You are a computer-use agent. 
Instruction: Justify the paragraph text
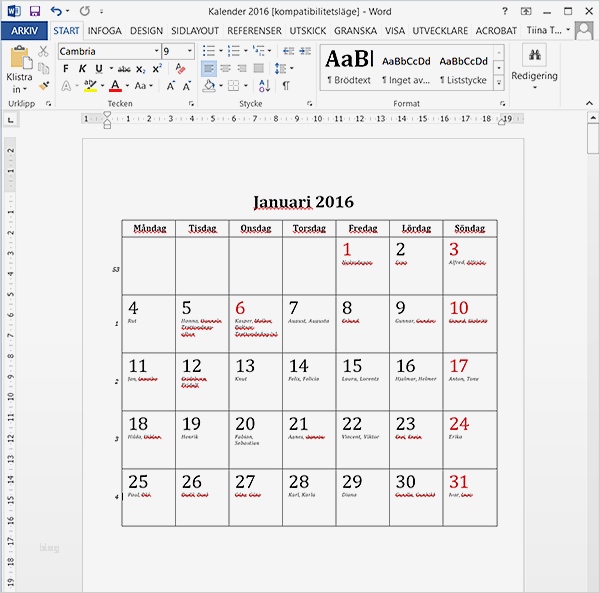point(259,68)
